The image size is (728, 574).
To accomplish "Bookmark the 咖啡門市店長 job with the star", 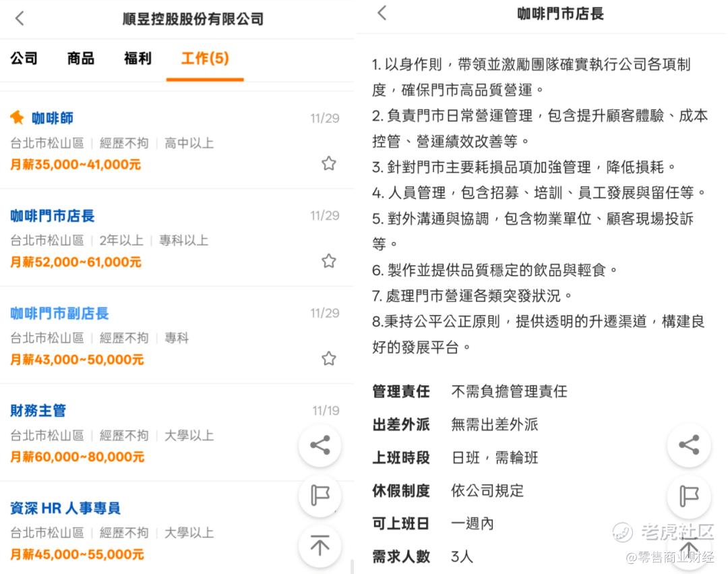I will 329,260.
